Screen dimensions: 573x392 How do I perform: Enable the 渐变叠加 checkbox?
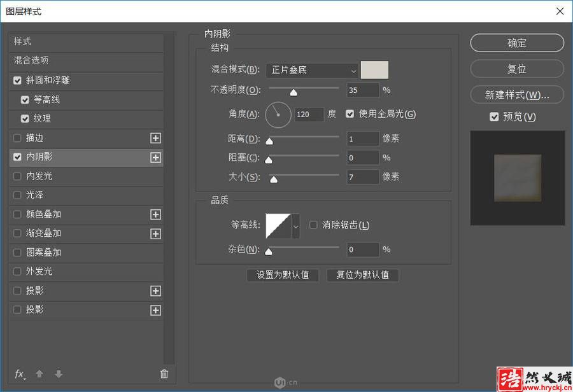(17, 234)
